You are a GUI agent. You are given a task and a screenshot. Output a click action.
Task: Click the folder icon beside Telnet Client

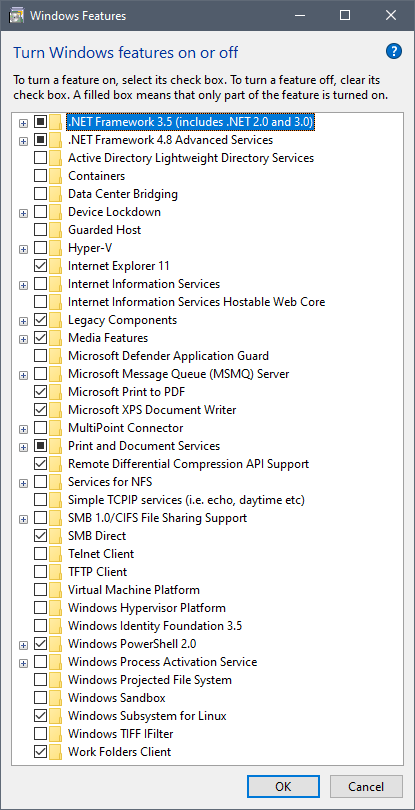(x=56, y=554)
